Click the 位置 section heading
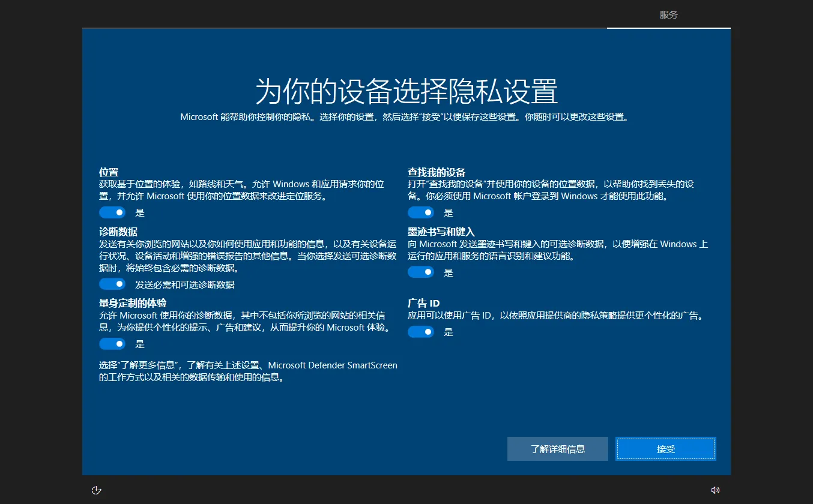Image resolution: width=813 pixels, height=504 pixels. click(109, 172)
